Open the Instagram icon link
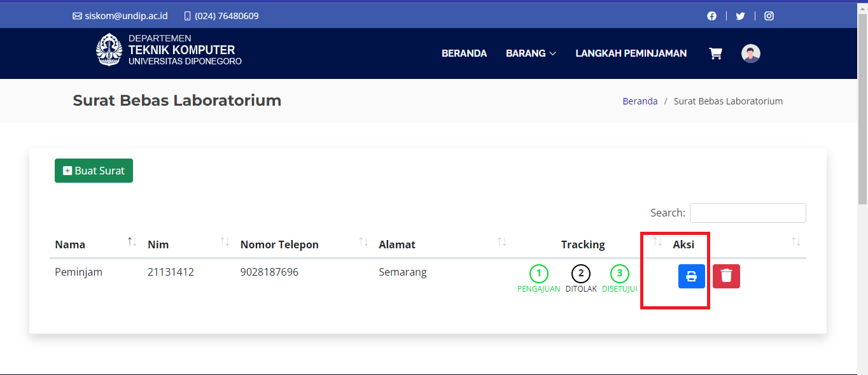The image size is (868, 375). [x=769, y=16]
